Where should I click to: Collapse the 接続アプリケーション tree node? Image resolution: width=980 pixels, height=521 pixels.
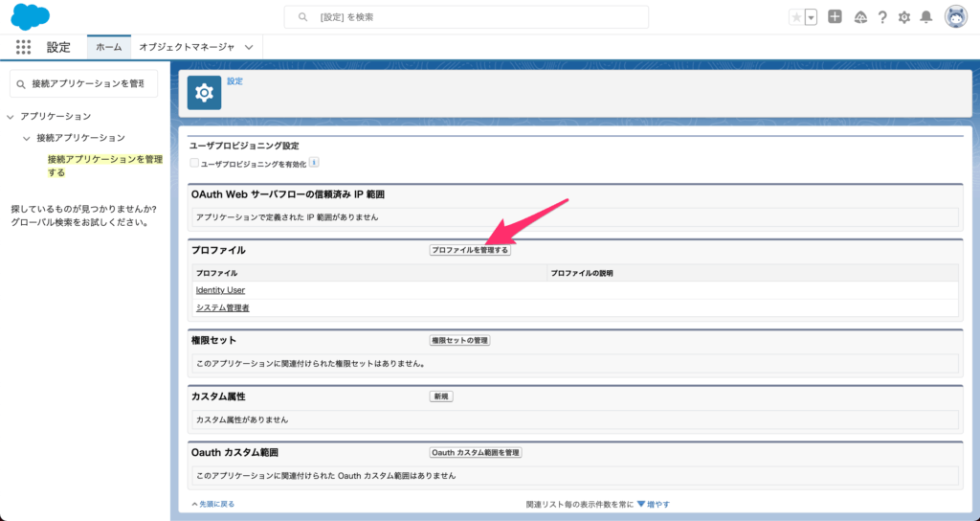pyautogui.click(x=26, y=138)
